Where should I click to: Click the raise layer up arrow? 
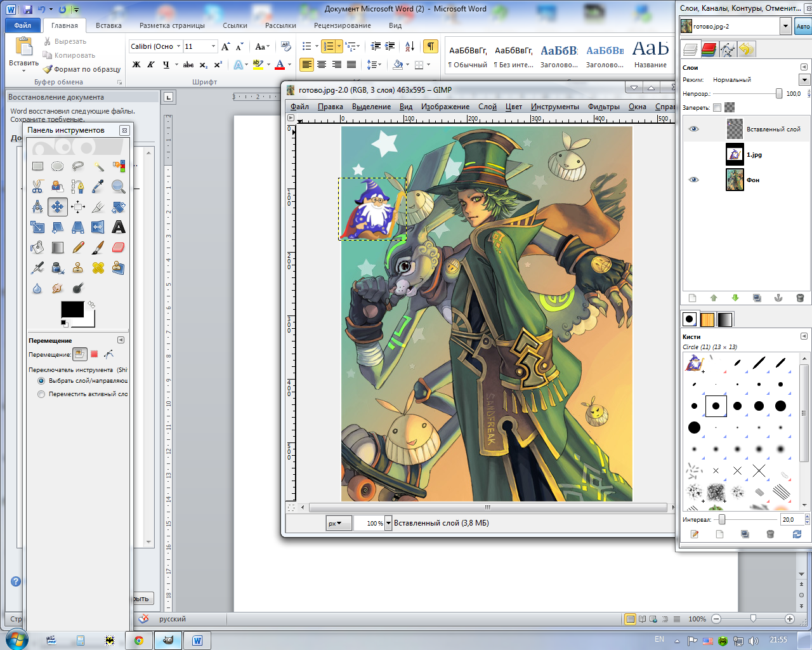coord(714,298)
